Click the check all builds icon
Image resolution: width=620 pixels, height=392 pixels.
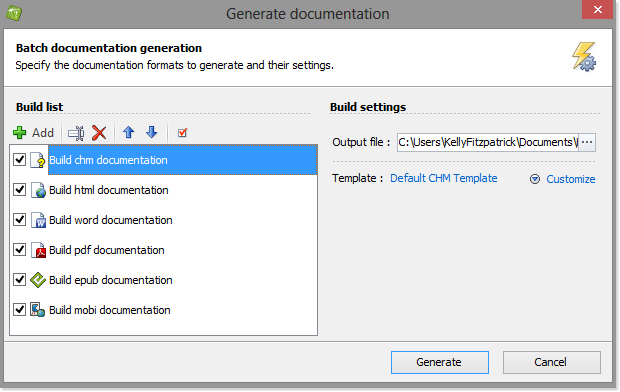pyautogui.click(x=182, y=133)
